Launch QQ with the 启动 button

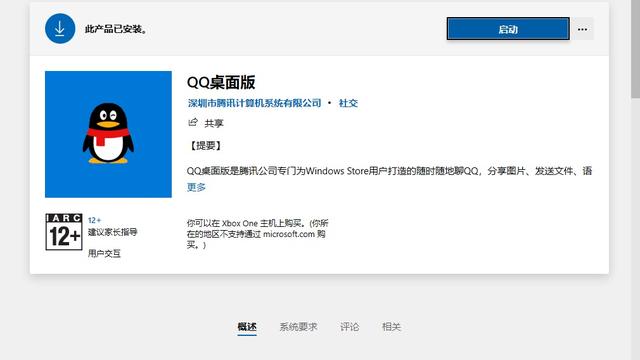[508, 29]
